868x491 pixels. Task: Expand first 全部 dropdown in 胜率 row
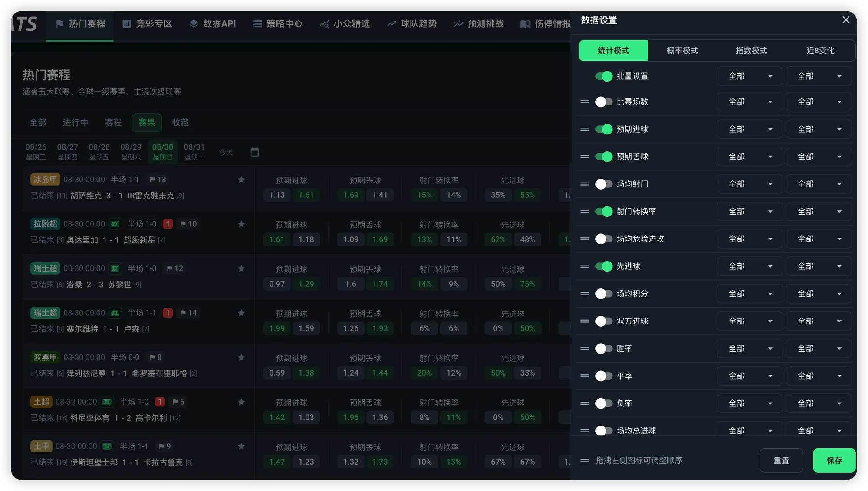pos(750,348)
